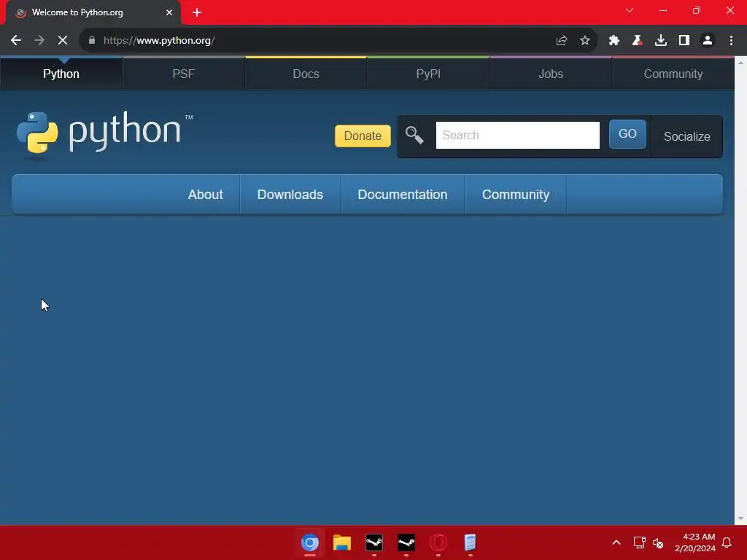Open Opera browser from the taskbar

(x=438, y=542)
